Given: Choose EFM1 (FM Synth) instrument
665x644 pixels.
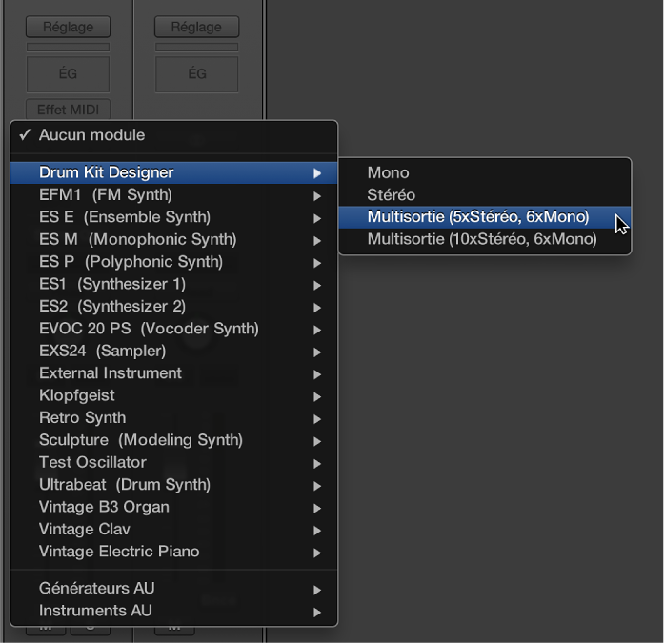Looking at the screenshot, I should 174,195.
